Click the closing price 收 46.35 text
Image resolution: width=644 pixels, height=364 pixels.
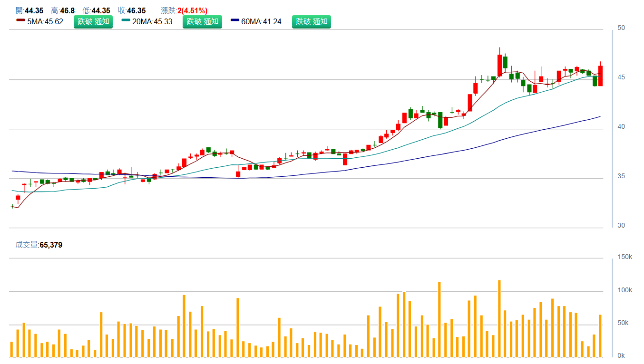point(132,10)
